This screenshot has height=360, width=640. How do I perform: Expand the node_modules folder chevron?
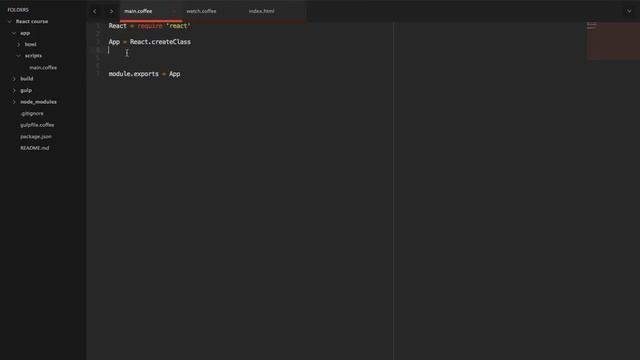click(14, 102)
